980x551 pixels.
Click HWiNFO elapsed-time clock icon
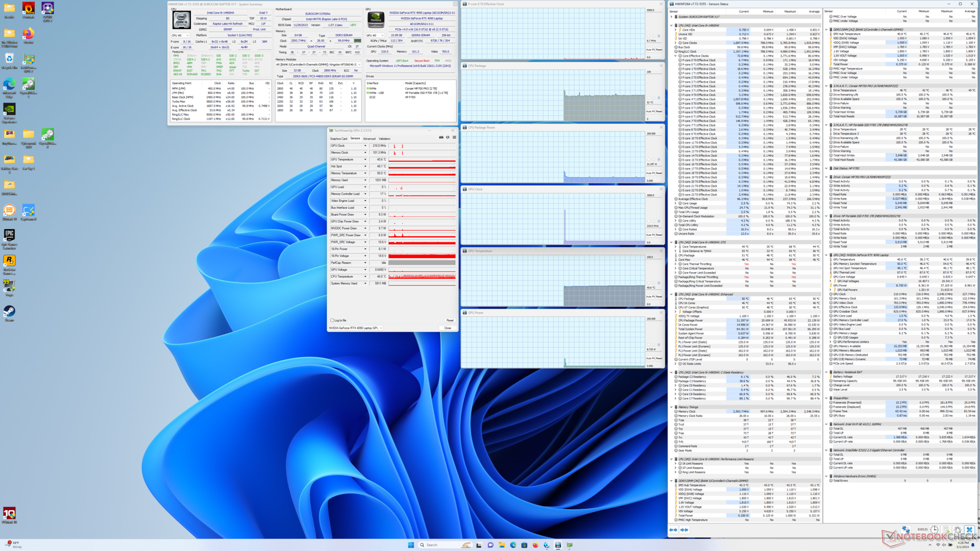(934, 530)
